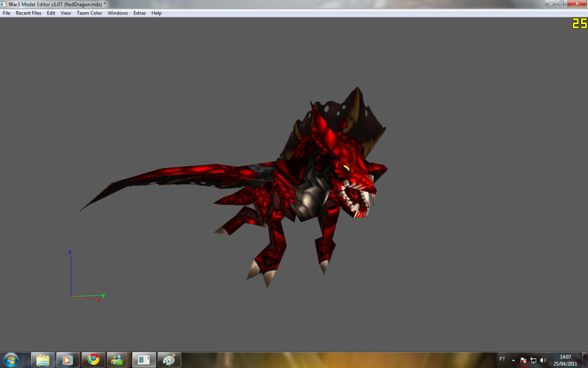This screenshot has width=588, height=368.
Task: Open Windows Explorer from the taskbar
Action: coord(42,360)
